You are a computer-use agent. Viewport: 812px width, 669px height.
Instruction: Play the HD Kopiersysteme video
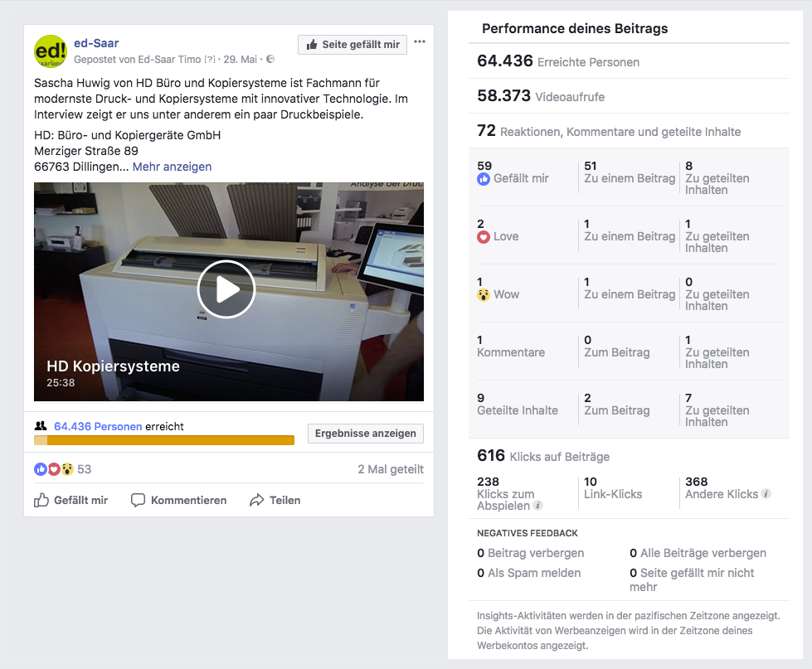click(226, 289)
